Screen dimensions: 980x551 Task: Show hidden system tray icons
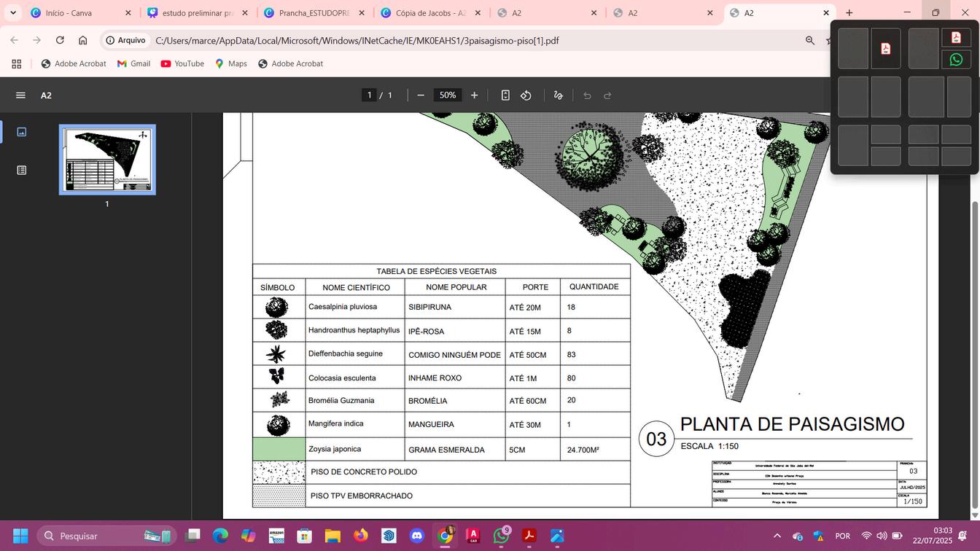pyautogui.click(x=777, y=536)
